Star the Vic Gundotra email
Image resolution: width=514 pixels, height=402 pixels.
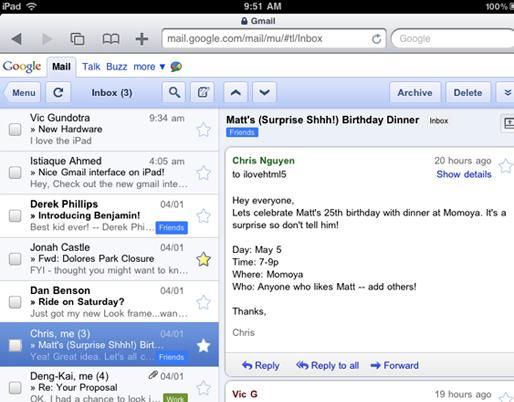pos(203,130)
